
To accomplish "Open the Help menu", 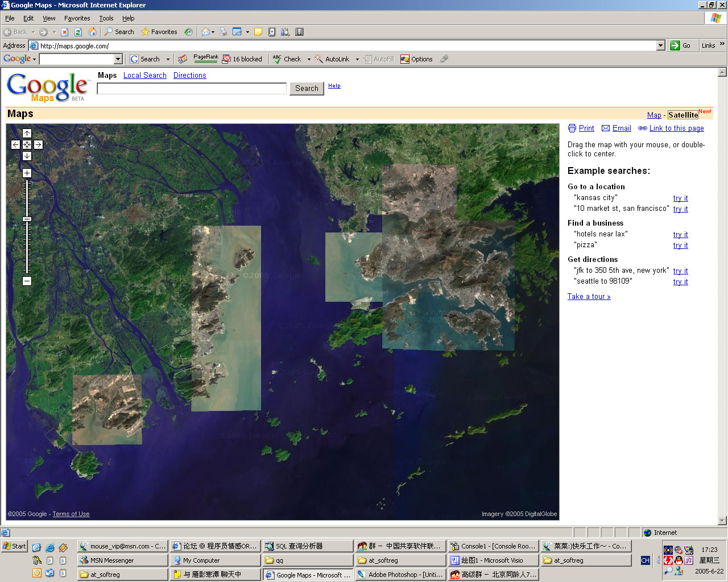I will 129,18.
